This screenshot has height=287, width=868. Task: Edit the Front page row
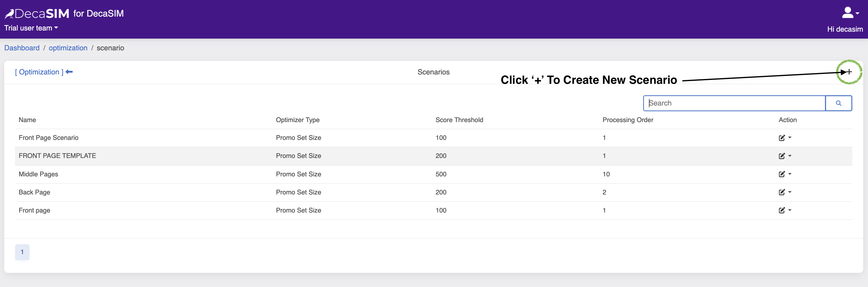[x=782, y=211]
